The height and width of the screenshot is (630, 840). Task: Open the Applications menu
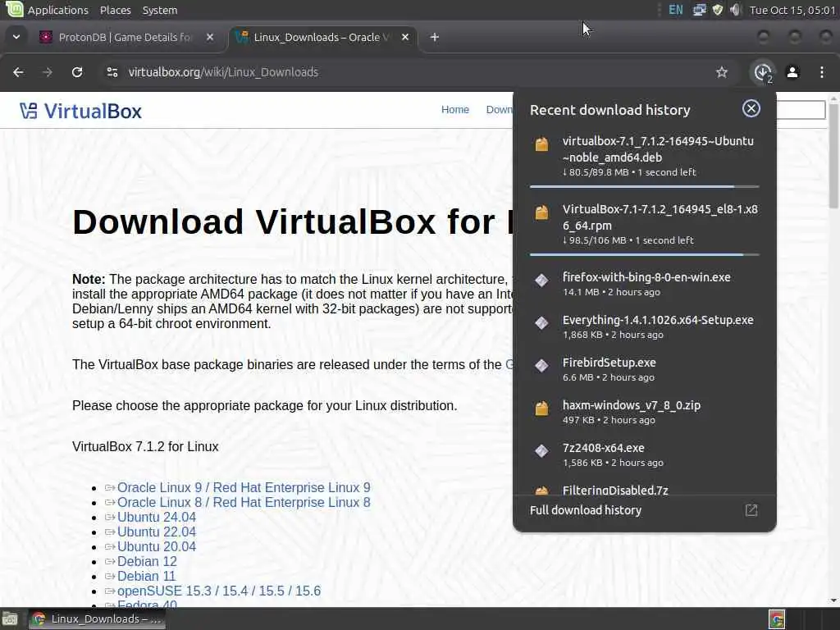coord(58,10)
